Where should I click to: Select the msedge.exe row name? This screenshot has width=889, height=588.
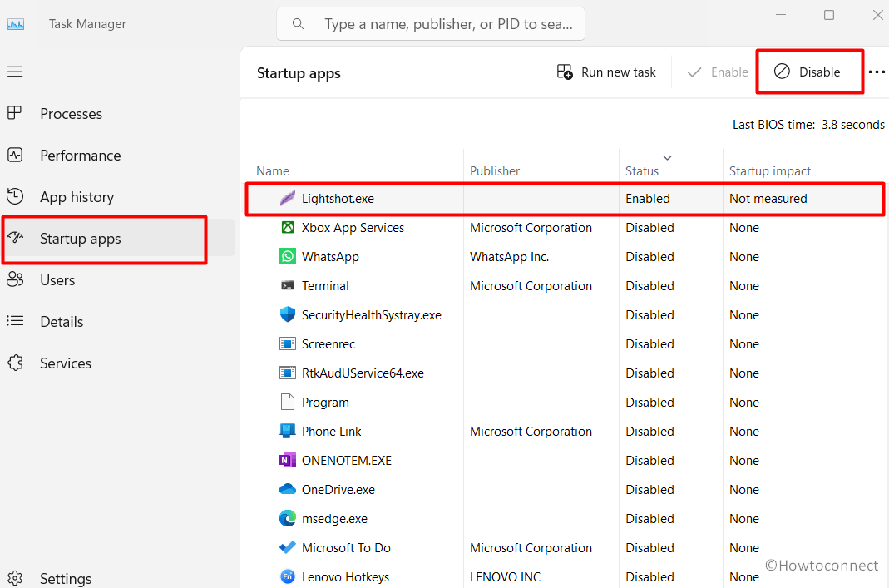[x=334, y=519]
